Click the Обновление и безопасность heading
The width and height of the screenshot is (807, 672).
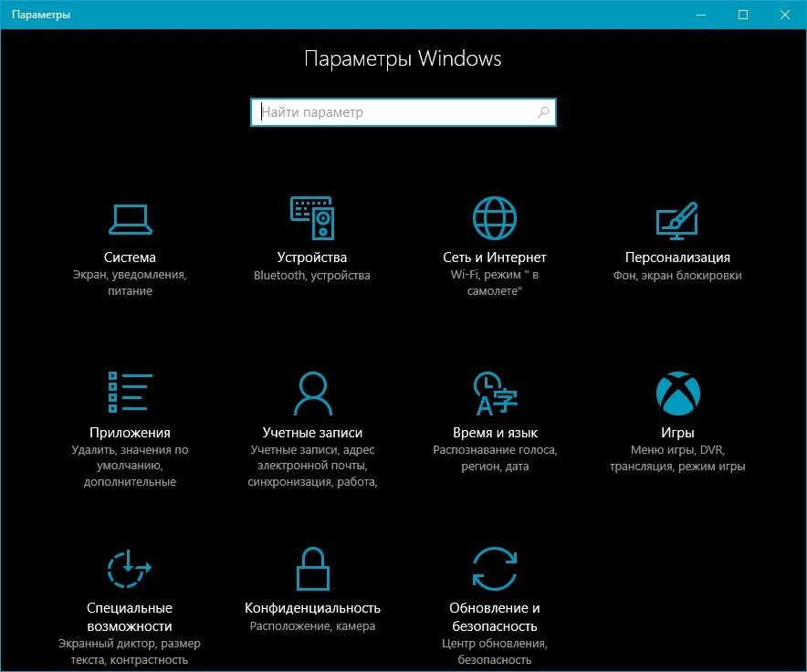495,617
